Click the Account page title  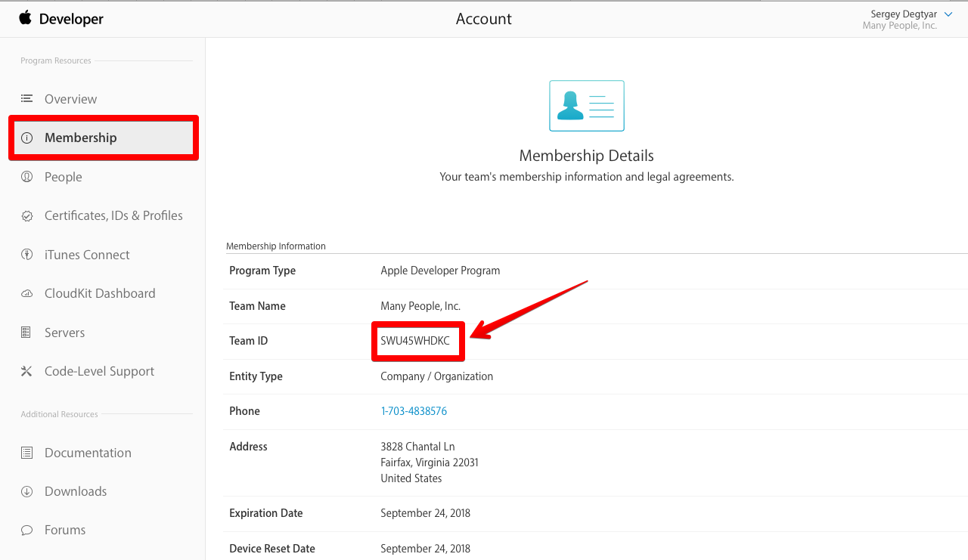[x=484, y=19]
